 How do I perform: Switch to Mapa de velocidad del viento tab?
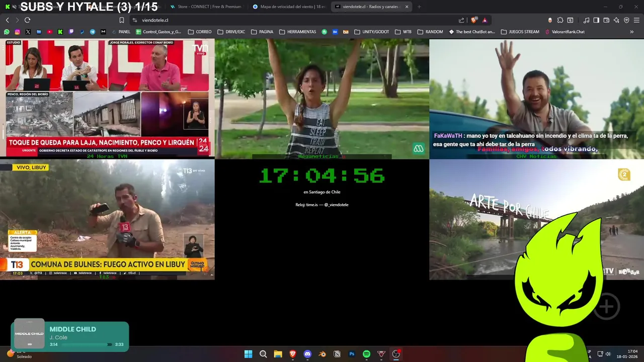point(289,7)
